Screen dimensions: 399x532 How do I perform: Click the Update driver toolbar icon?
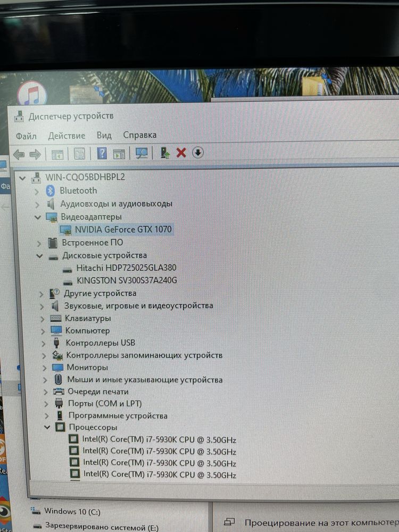click(x=165, y=153)
